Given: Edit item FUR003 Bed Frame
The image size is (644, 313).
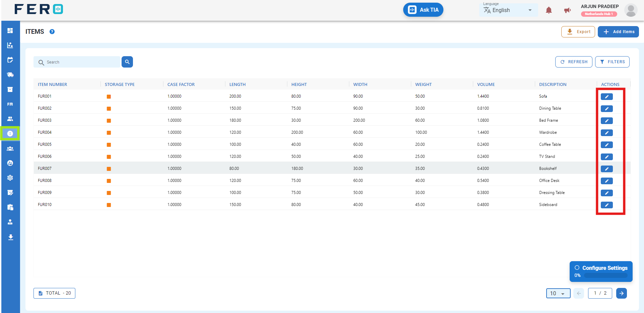Looking at the screenshot, I should 606,121.
